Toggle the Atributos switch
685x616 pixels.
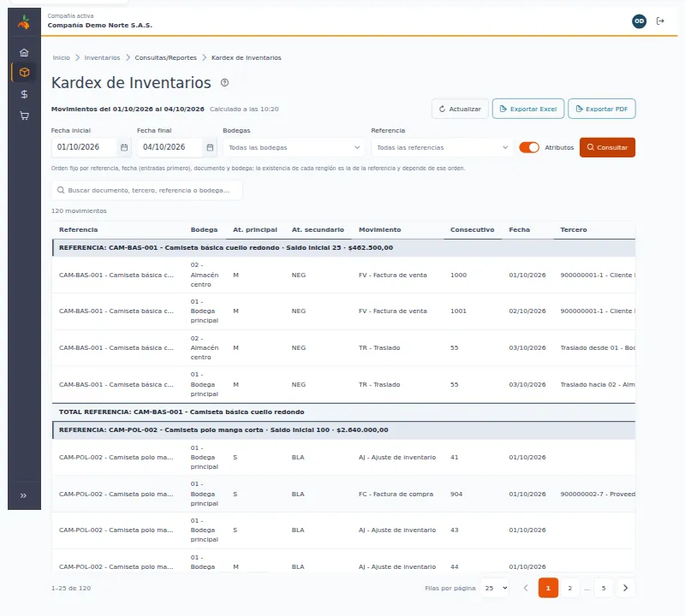tap(529, 147)
